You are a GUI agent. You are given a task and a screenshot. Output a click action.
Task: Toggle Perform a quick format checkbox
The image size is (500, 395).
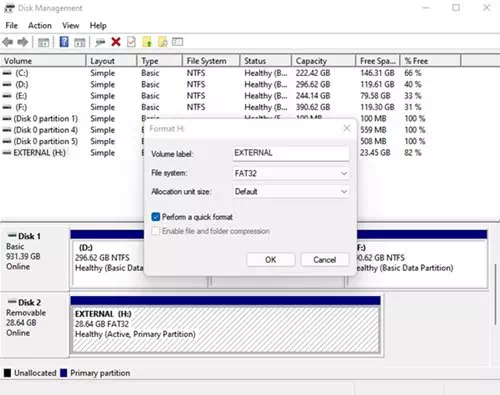[156, 217]
